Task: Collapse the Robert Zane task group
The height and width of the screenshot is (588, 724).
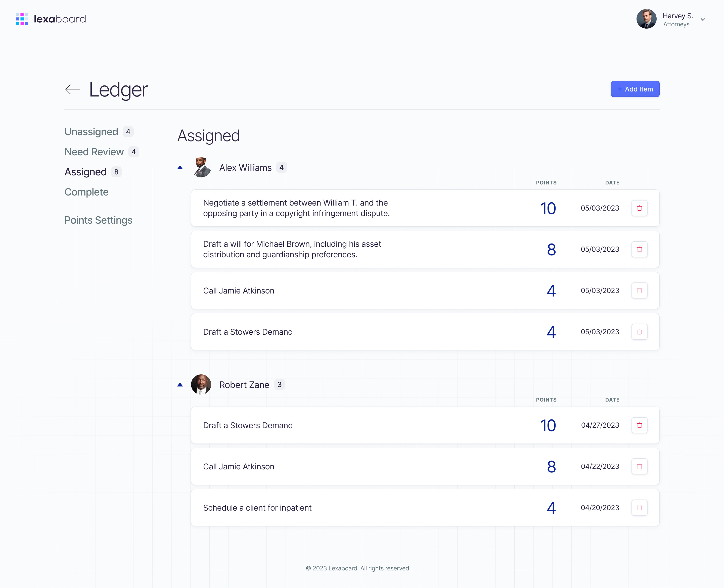Action: [180, 384]
